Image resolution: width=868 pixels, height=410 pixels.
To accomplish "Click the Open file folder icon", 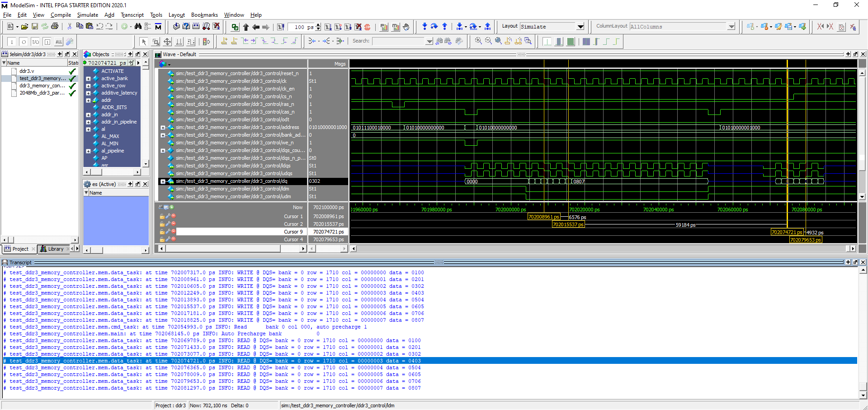I will tap(25, 27).
